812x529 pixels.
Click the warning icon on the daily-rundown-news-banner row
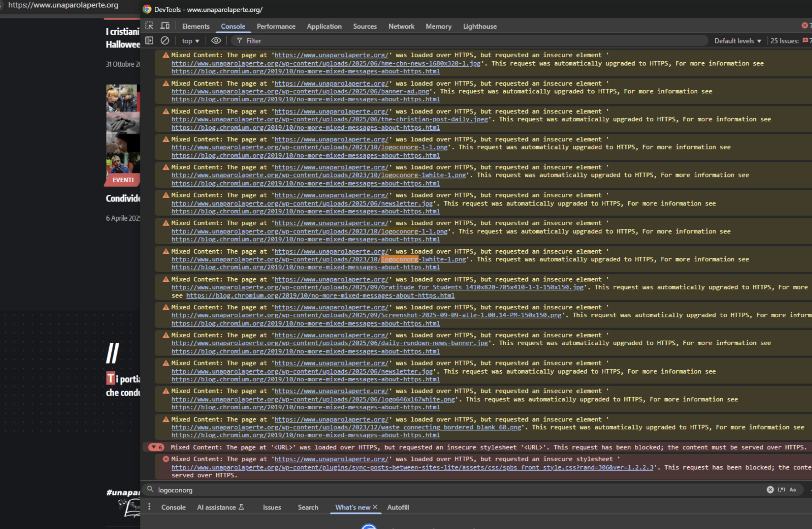point(166,335)
